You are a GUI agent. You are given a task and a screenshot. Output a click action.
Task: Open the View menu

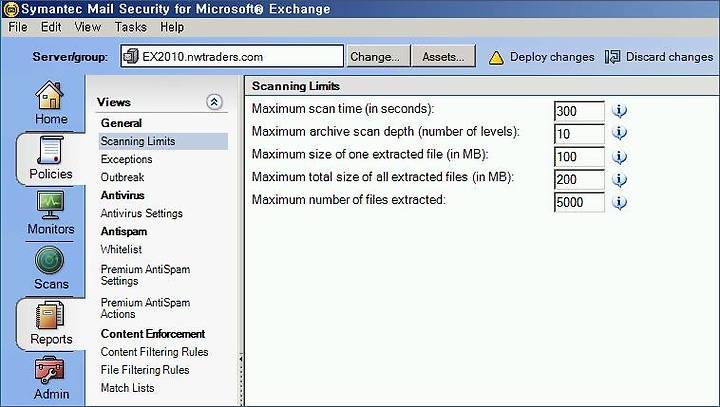pos(87,27)
